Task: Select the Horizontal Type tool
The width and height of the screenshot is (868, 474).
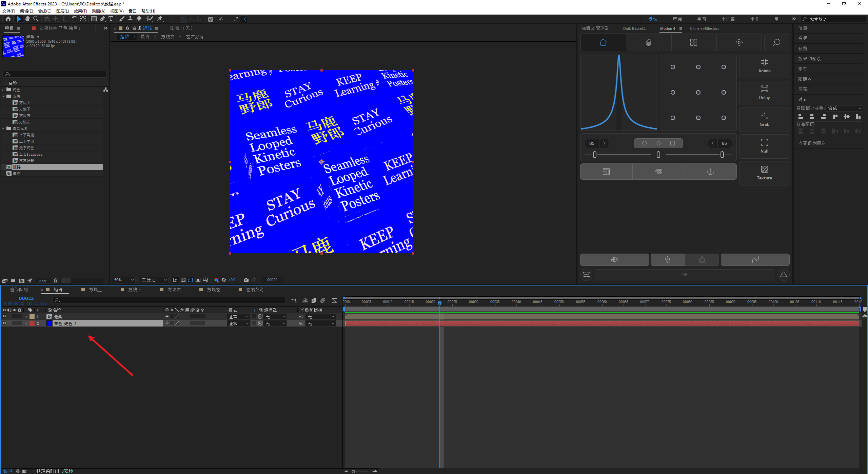Action: point(111,19)
